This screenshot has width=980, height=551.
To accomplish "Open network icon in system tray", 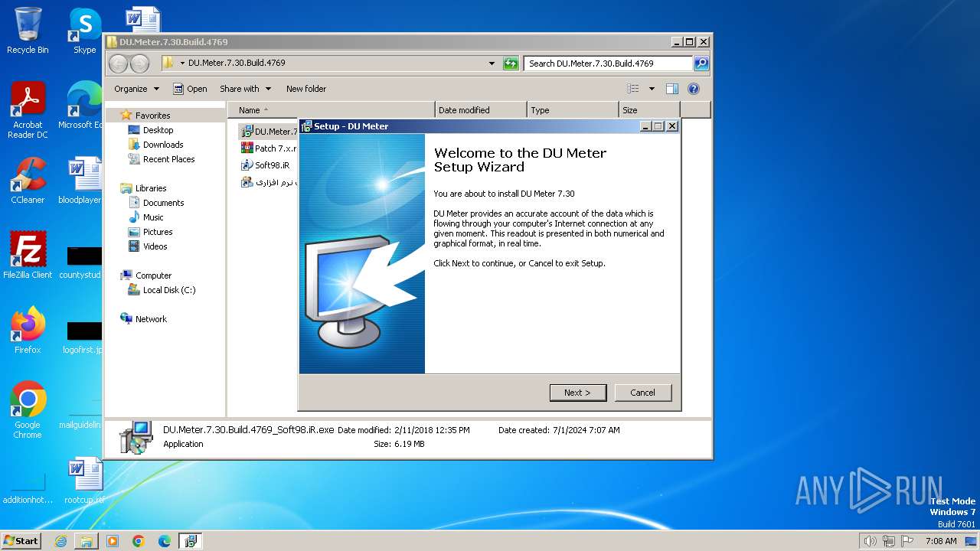I will tap(889, 541).
